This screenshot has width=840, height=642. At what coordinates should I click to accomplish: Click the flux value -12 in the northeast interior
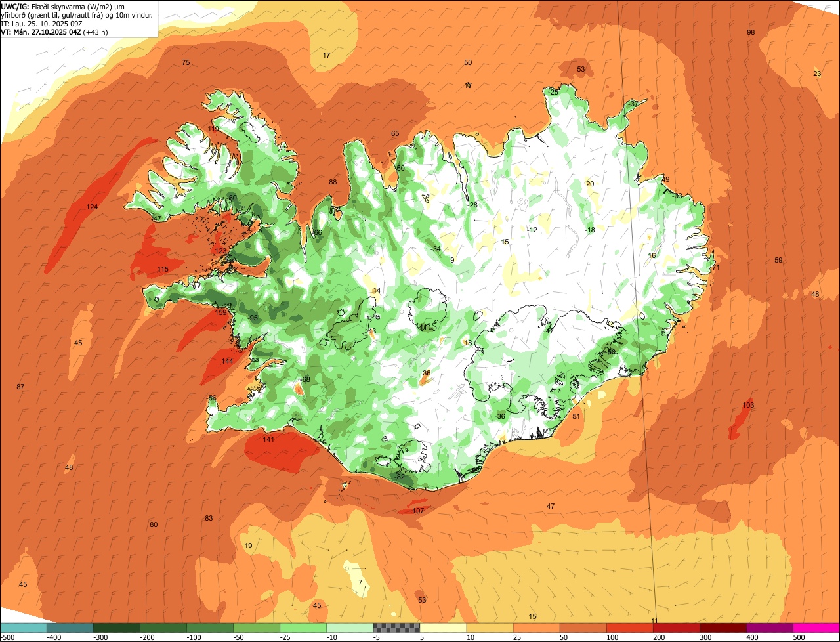click(x=532, y=230)
